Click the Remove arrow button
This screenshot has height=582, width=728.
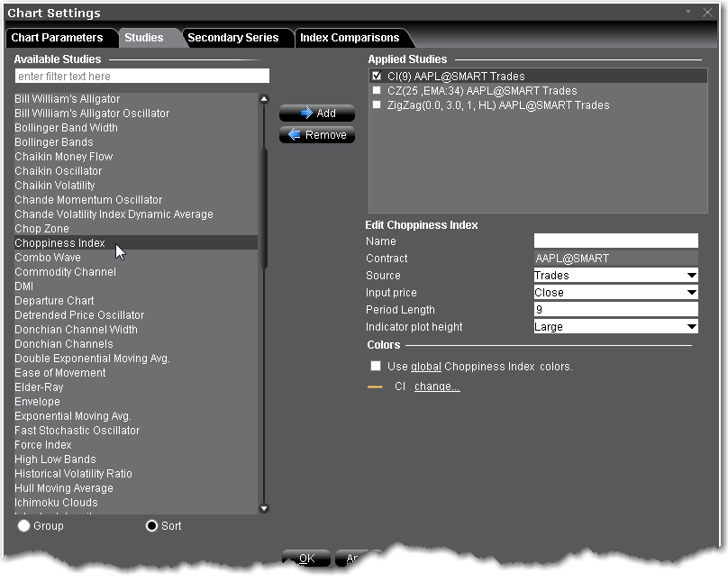(316, 135)
